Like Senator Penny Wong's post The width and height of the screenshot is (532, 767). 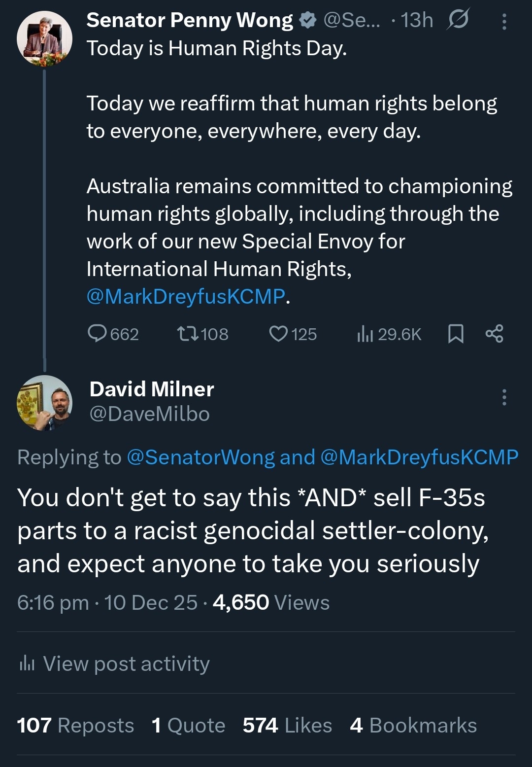(x=278, y=334)
